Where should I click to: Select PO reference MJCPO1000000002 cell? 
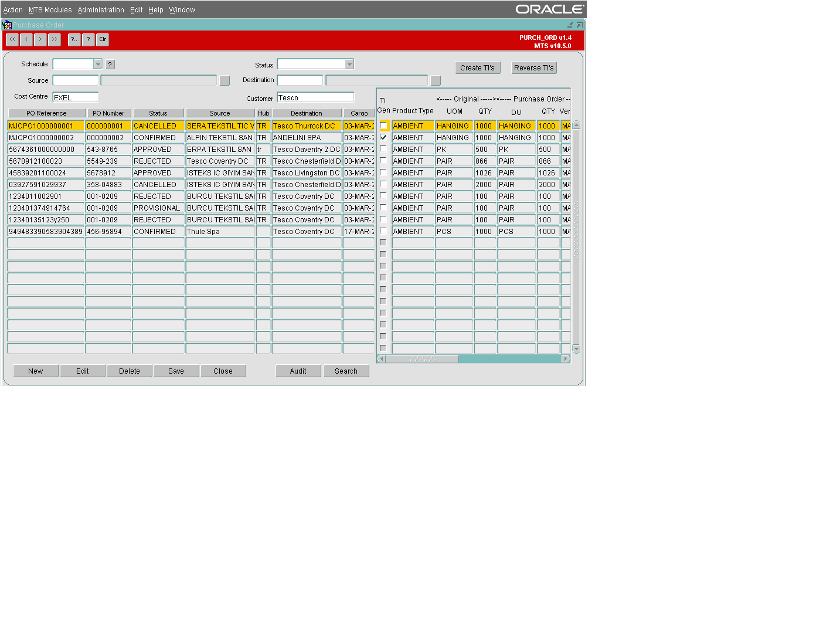(46, 137)
